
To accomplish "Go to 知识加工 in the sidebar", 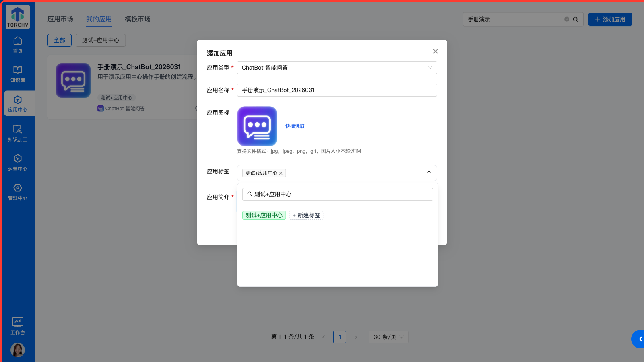I will pyautogui.click(x=18, y=133).
